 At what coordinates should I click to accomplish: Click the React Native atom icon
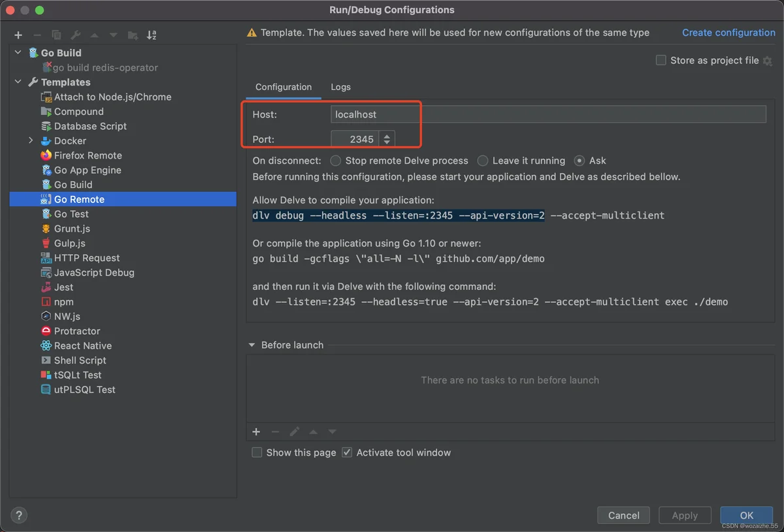pos(46,345)
